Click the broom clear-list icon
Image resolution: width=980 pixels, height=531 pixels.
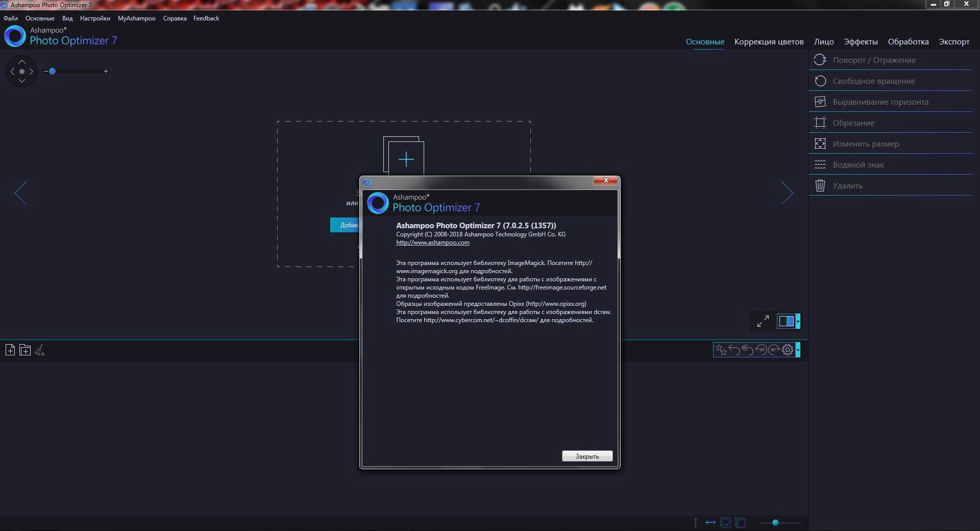click(40, 350)
